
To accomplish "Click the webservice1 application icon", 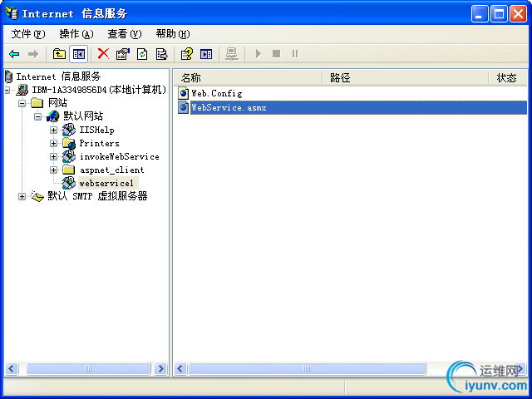I will (69, 183).
